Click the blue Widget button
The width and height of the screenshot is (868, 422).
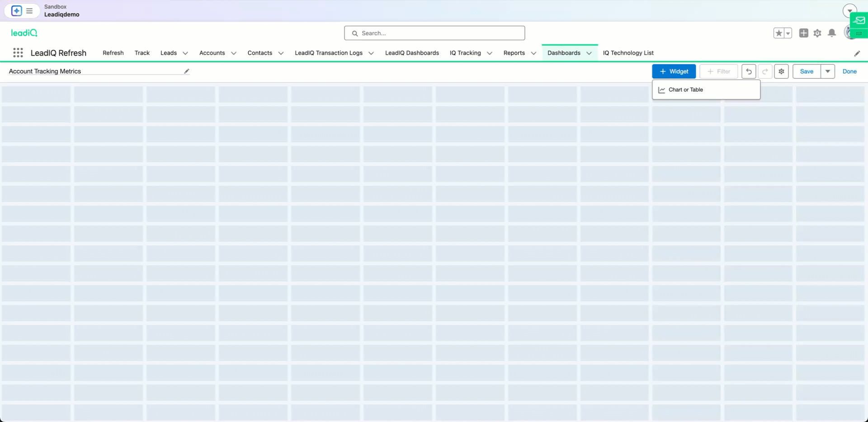(x=674, y=71)
